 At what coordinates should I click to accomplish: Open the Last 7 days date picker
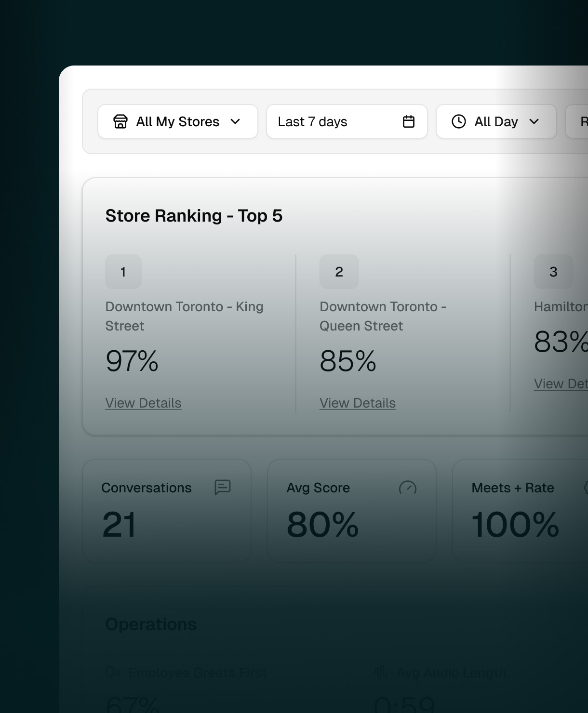[x=347, y=121]
